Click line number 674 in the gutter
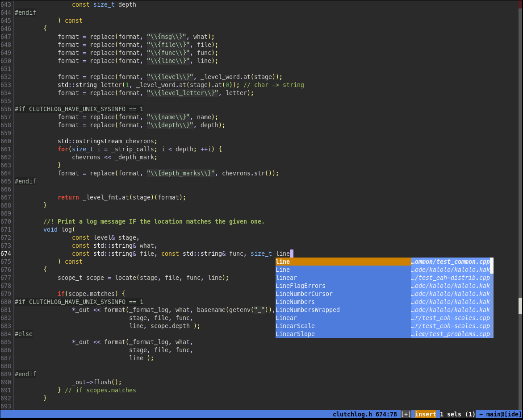This screenshot has width=523, height=420. pos(6,254)
